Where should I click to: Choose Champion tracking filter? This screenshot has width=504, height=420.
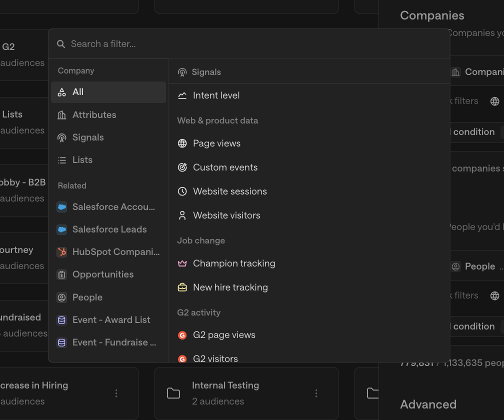[309, 263]
